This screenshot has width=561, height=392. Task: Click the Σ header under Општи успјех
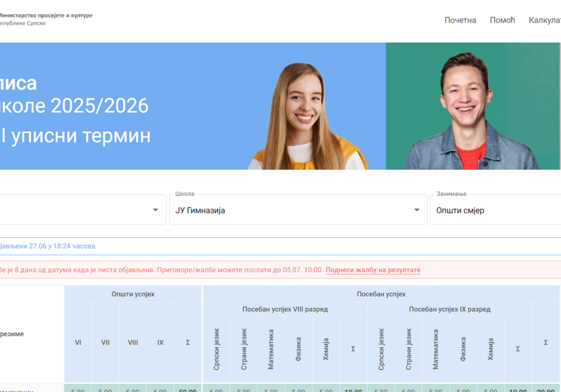click(x=188, y=343)
